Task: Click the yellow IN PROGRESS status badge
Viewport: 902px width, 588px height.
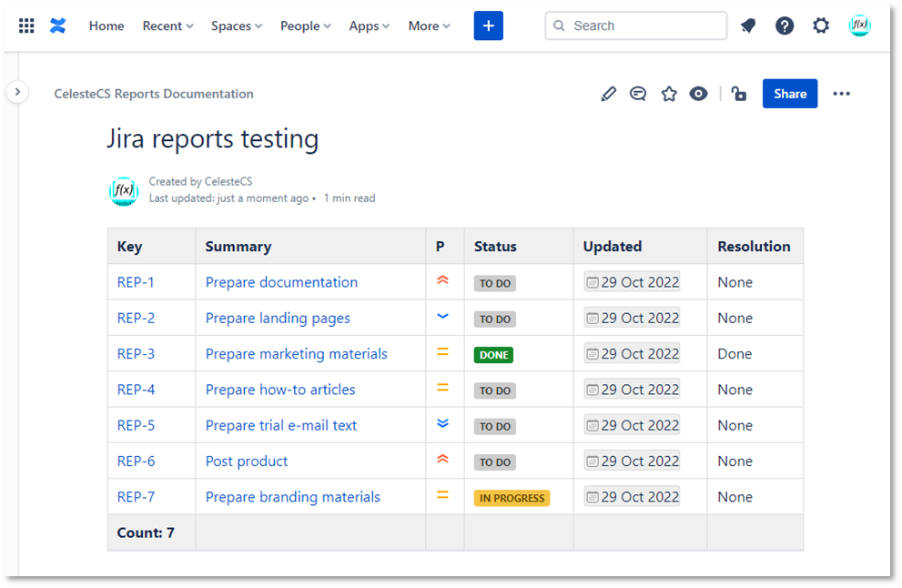Action: click(x=512, y=498)
